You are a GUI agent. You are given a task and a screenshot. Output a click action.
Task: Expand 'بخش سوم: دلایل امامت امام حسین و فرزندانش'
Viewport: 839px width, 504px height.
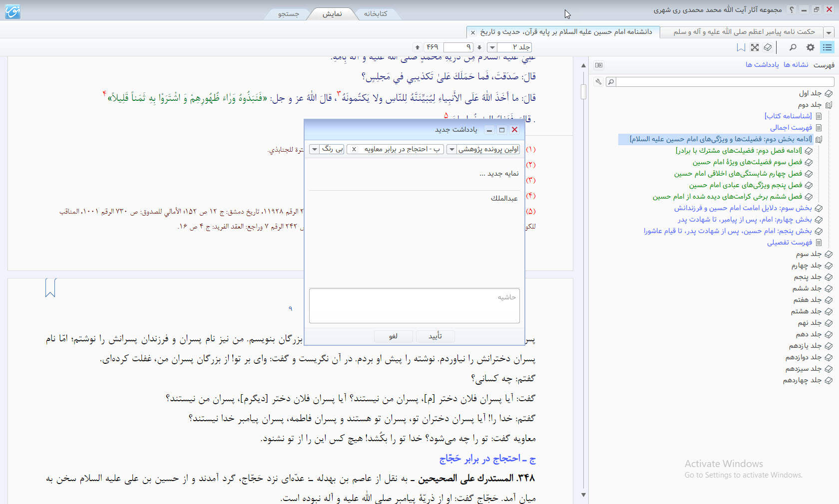pyautogui.click(x=819, y=208)
